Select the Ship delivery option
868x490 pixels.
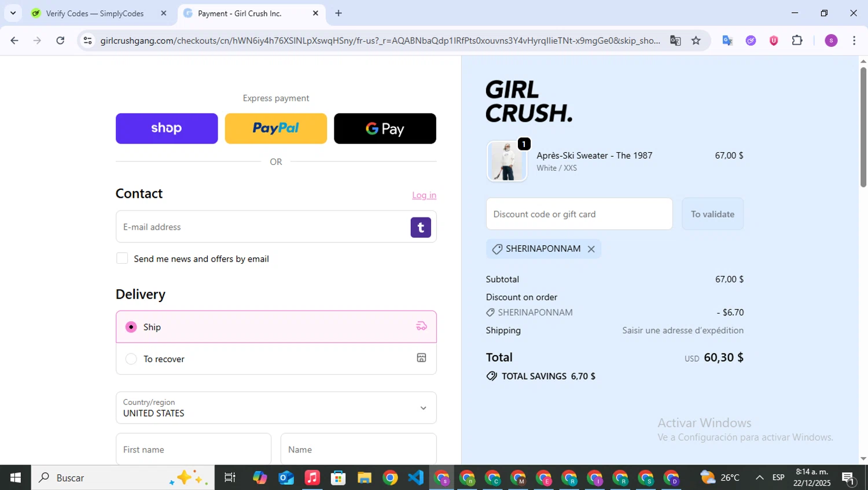276,327
